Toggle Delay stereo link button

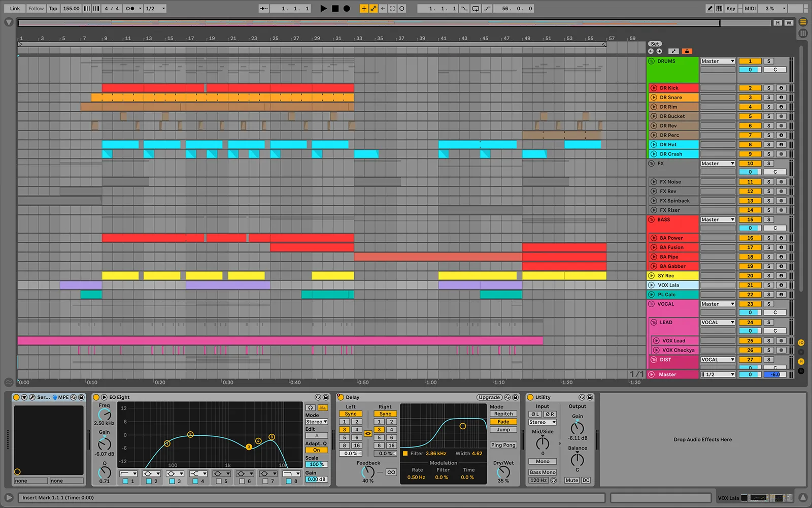(368, 433)
